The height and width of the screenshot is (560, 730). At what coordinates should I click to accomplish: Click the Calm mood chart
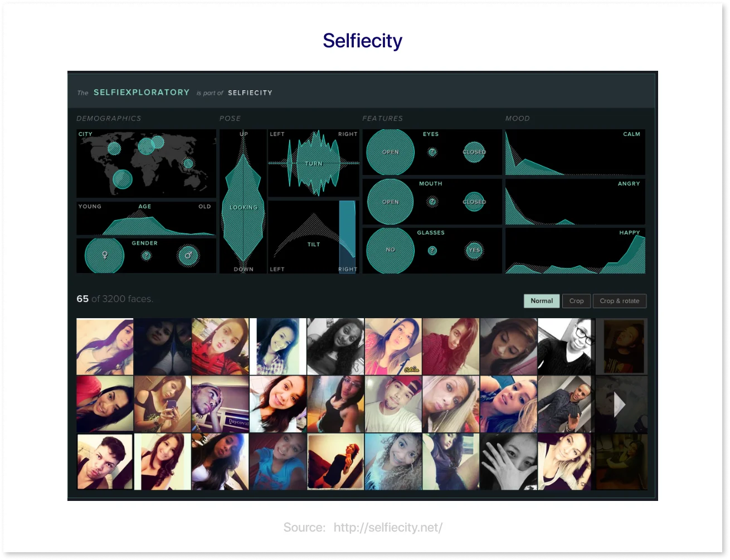point(575,153)
